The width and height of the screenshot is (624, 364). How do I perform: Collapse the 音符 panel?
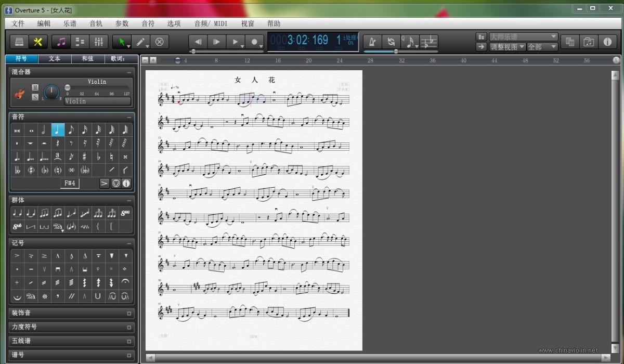[129, 118]
